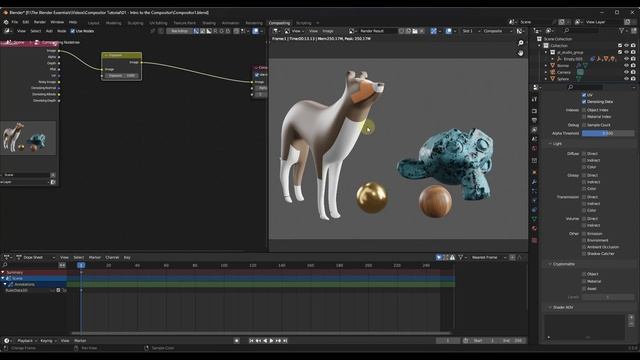
Task: Toggle visibility eye for Camera
Action: (x=627, y=72)
